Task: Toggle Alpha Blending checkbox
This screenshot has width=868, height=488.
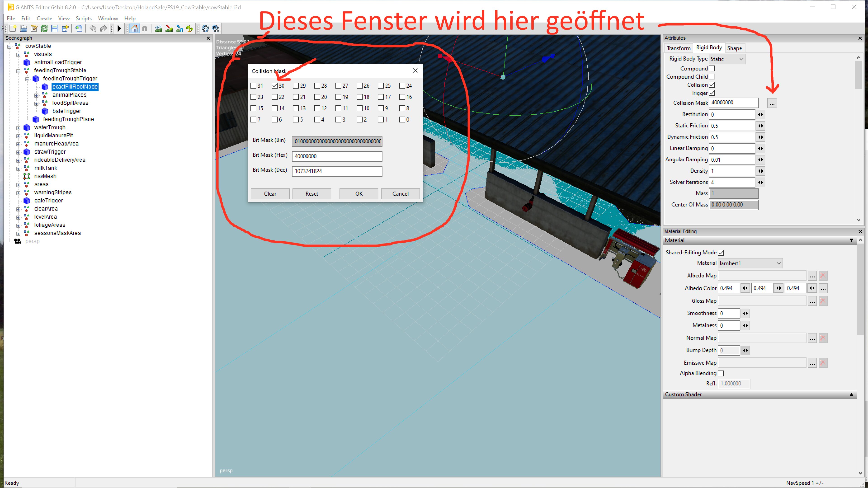Action: [721, 373]
